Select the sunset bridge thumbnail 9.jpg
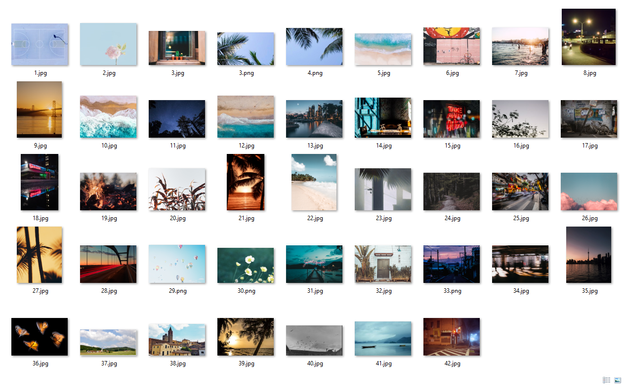625x385 pixels. [39, 110]
